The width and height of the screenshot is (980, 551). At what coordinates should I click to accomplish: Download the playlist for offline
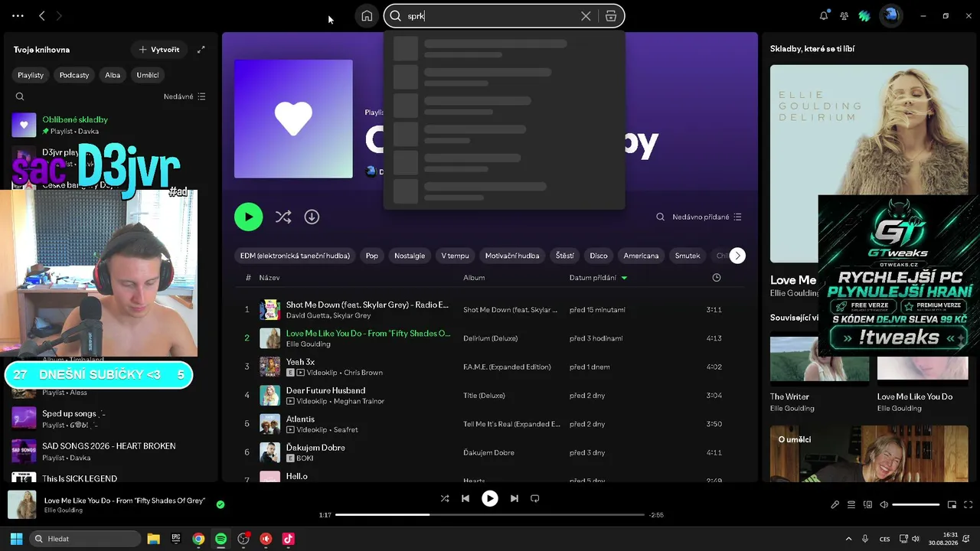pos(312,217)
